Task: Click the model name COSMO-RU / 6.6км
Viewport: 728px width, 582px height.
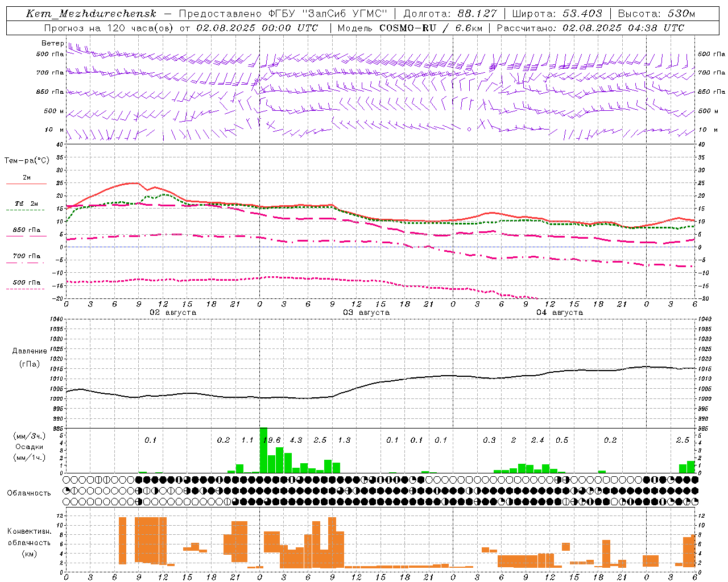Action: point(431,28)
